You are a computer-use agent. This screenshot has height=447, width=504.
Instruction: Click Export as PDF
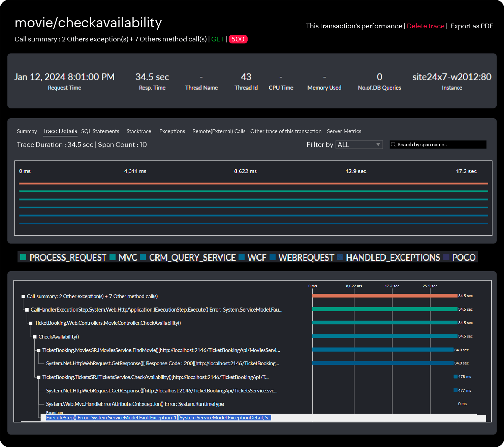coord(472,26)
